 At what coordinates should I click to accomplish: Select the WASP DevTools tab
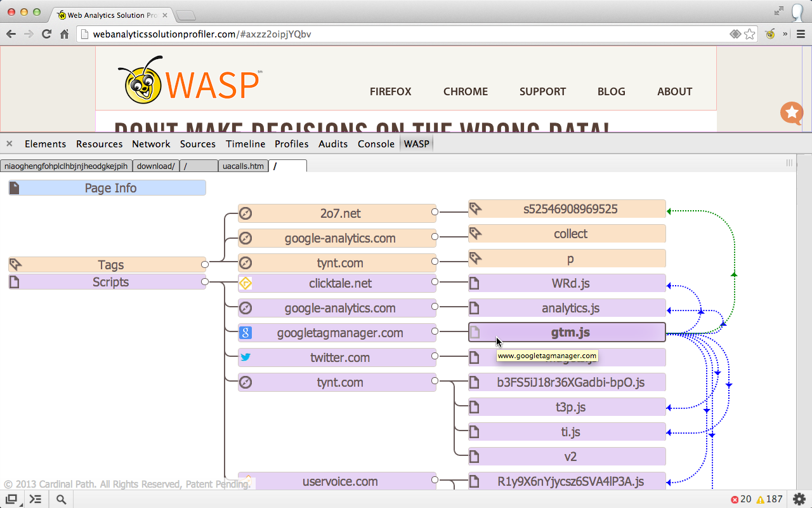[x=417, y=144]
